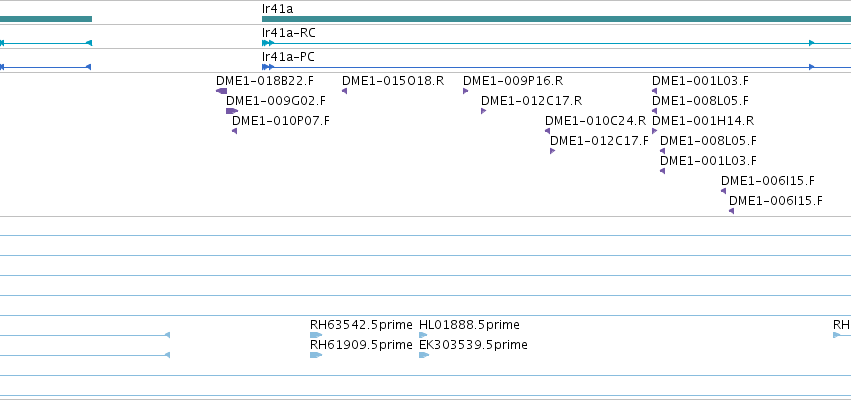The image size is (851, 400).
Task: Click the lower DME1-006I15.F label
Action: click(x=776, y=201)
